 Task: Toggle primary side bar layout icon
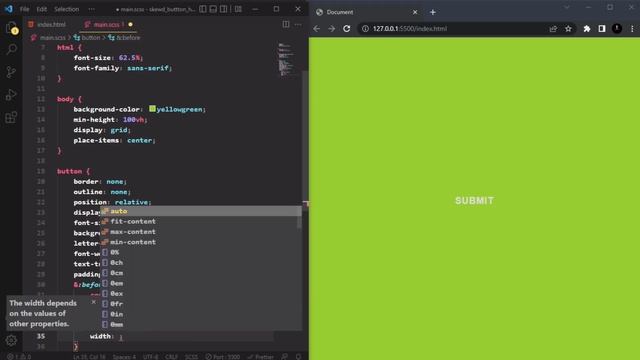(203, 9)
